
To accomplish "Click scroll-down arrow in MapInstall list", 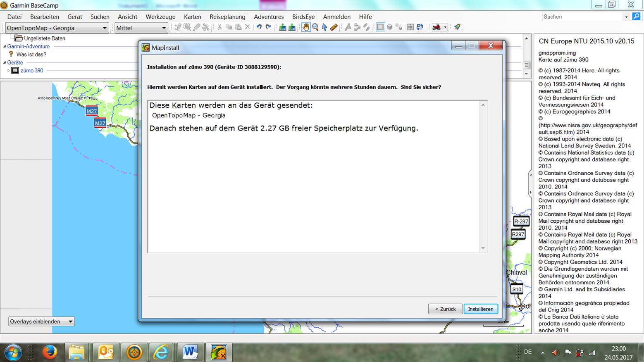I will click(483, 248).
